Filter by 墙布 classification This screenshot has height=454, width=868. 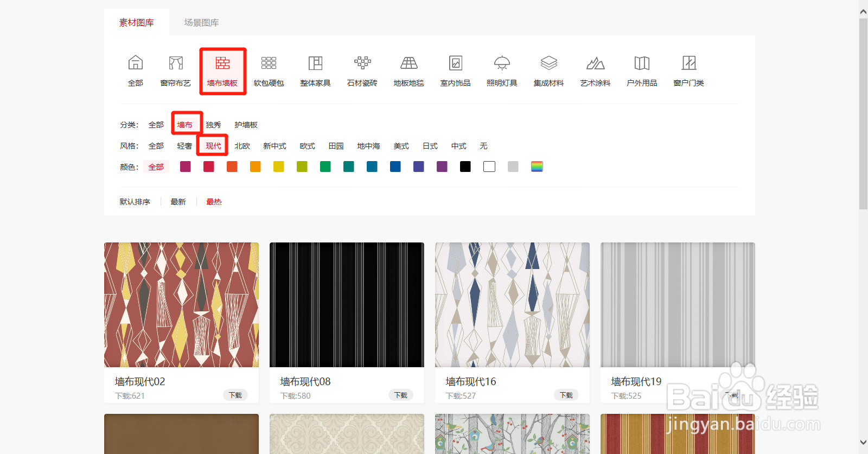point(185,125)
